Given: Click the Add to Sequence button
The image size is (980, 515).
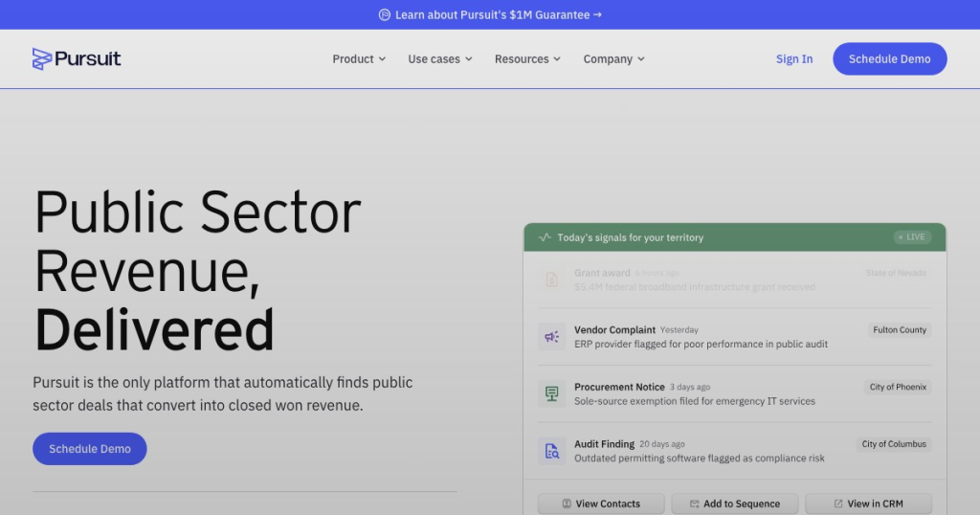Looking at the screenshot, I should point(734,504).
